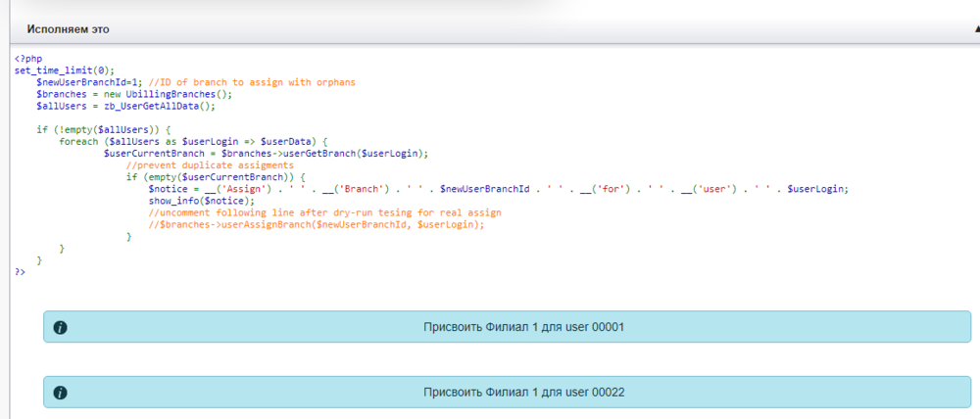Click the 'Исполняем это' panel title
Image resolution: width=980 pixels, height=419 pixels.
click(68, 29)
